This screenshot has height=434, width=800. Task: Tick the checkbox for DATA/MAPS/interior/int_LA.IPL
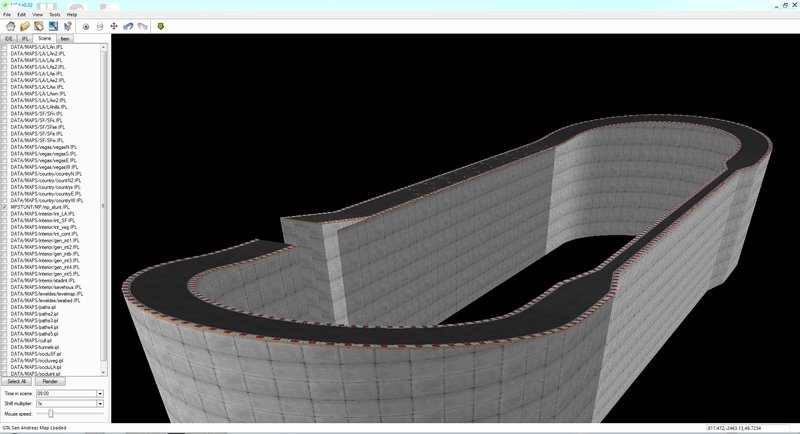point(5,214)
